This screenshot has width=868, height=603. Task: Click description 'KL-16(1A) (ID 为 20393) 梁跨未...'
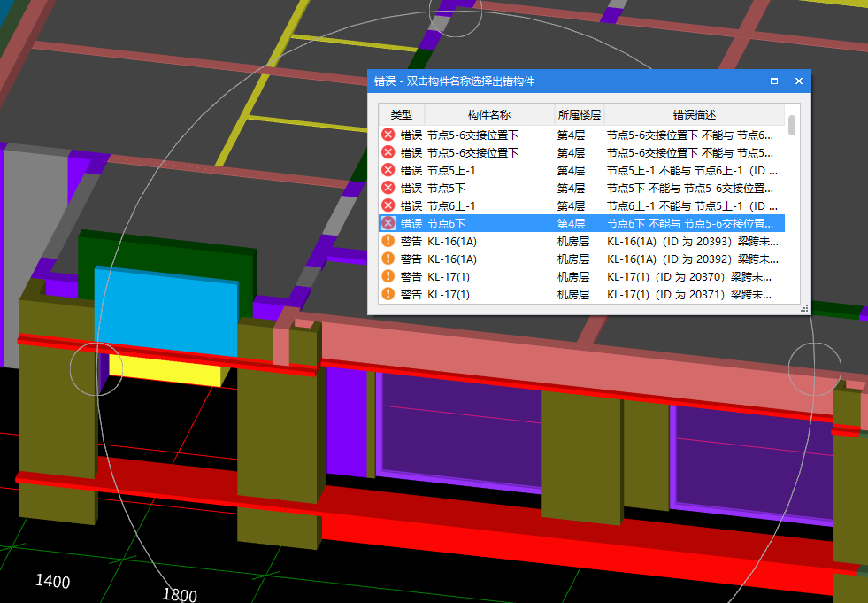pyautogui.click(x=693, y=241)
